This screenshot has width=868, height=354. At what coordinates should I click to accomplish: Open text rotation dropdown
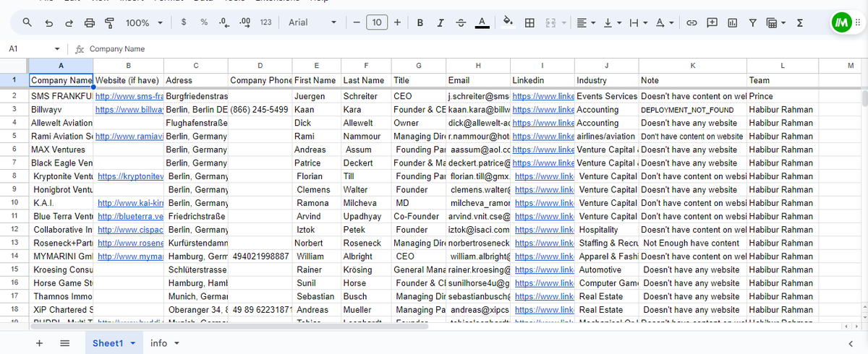coord(664,22)
